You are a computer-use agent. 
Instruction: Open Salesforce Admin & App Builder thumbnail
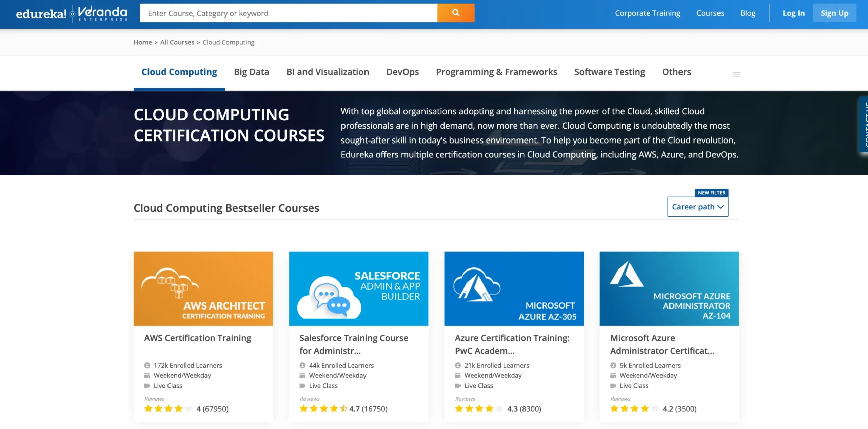click(358, 289)
